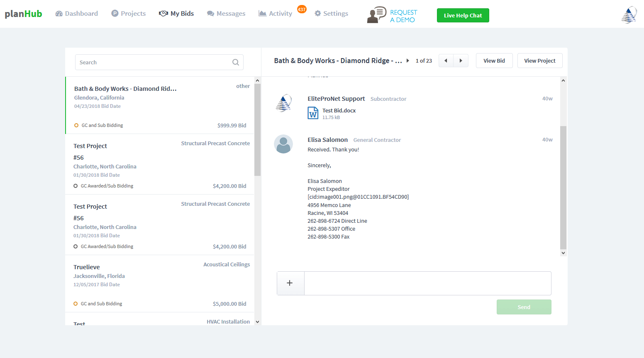The width and height of the screenshot is (644, 358).
Task: Go to the previous conversation with the left arrow
Action: [x=446, y=60]
